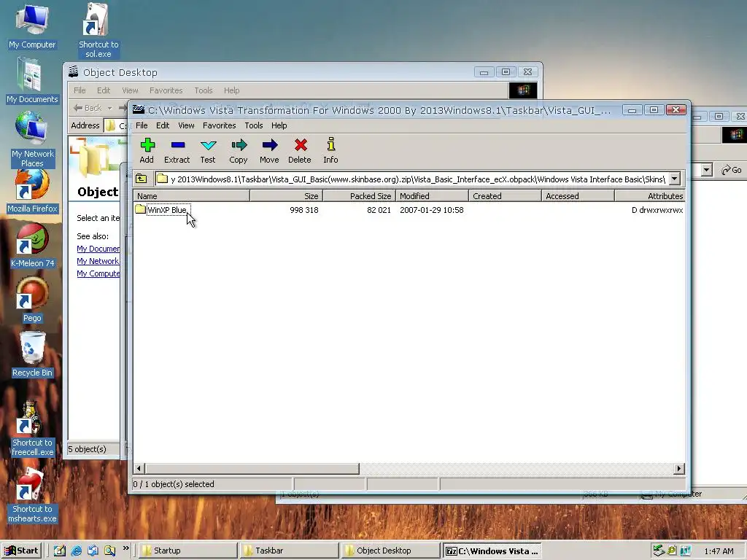Open the View menu in 7-Zip
Viewport: 747px width, 560px height.
coord(186,125)
